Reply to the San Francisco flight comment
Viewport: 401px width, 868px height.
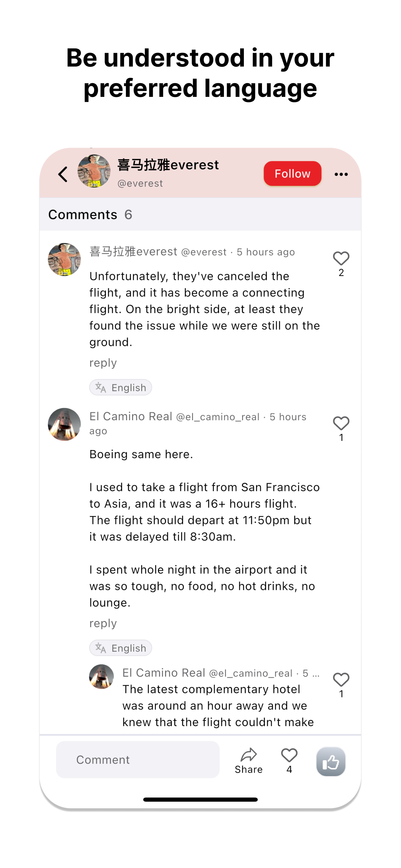point(103,623)
